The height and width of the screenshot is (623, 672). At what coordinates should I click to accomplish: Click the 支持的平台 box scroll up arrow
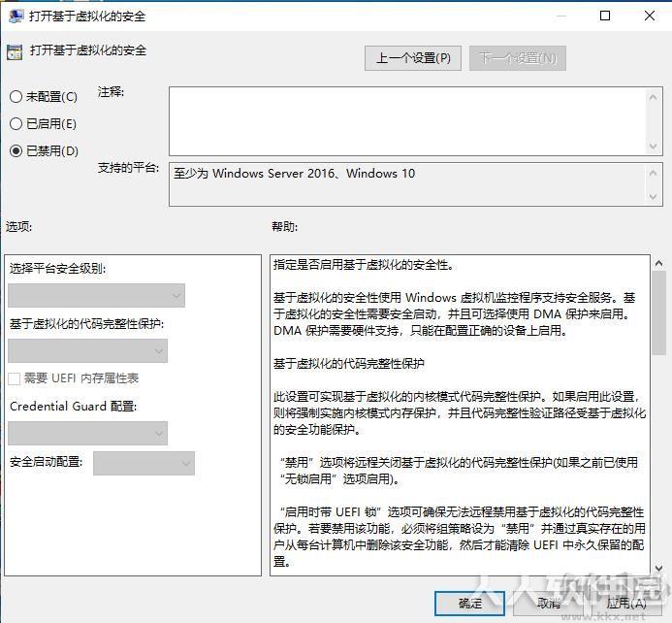coord(653,174)
